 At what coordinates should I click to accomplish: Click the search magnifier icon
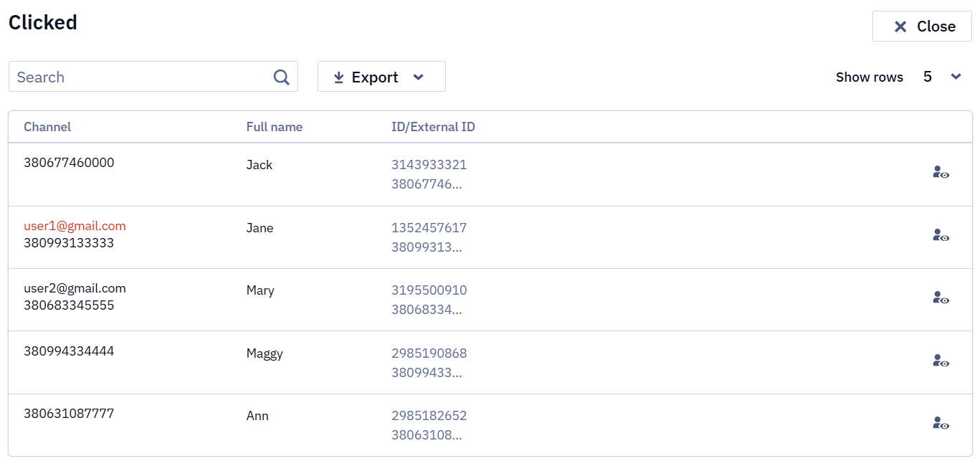coord(282,77)
